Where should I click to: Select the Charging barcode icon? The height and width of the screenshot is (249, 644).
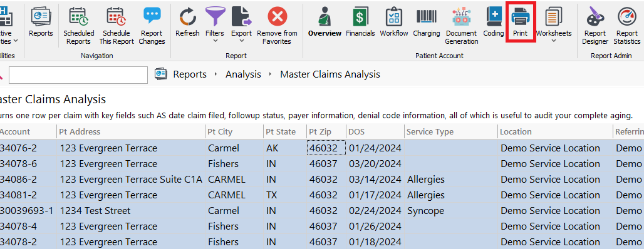(427, 16)
